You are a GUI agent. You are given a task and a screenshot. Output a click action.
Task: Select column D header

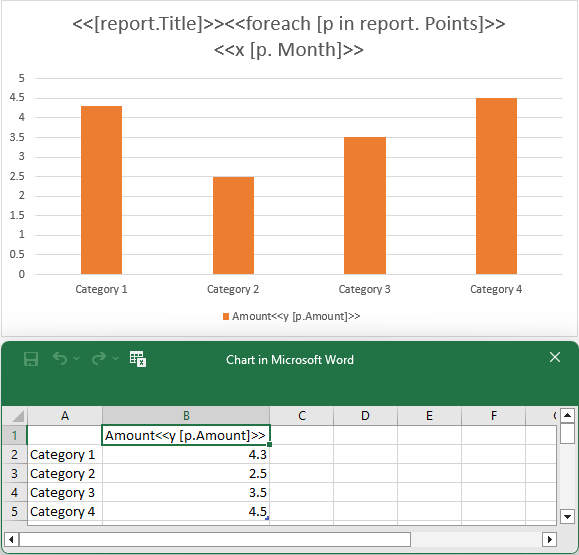pyautogui.click(x=365, y=416)
